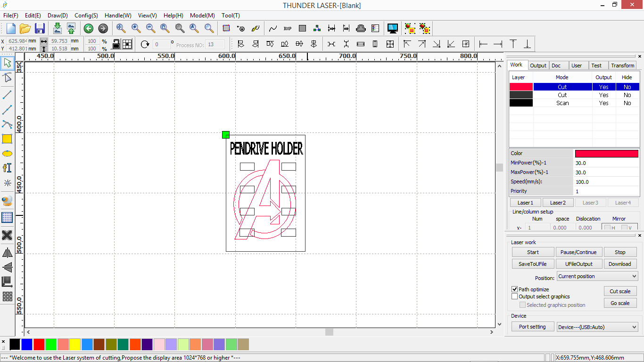The image size is (644, 362).
Task: Click the array grid tool in left toolbar
Action: click(x=7, y=296)
